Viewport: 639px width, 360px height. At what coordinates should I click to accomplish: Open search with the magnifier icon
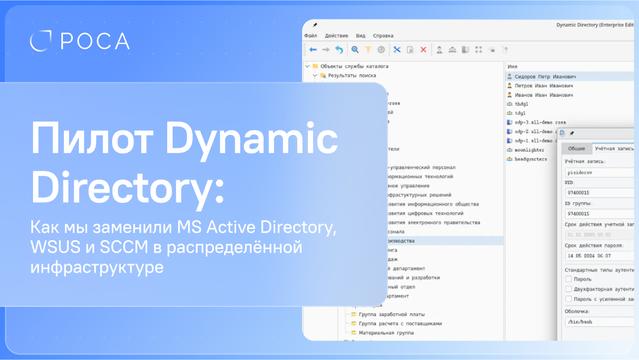point(355,50)
